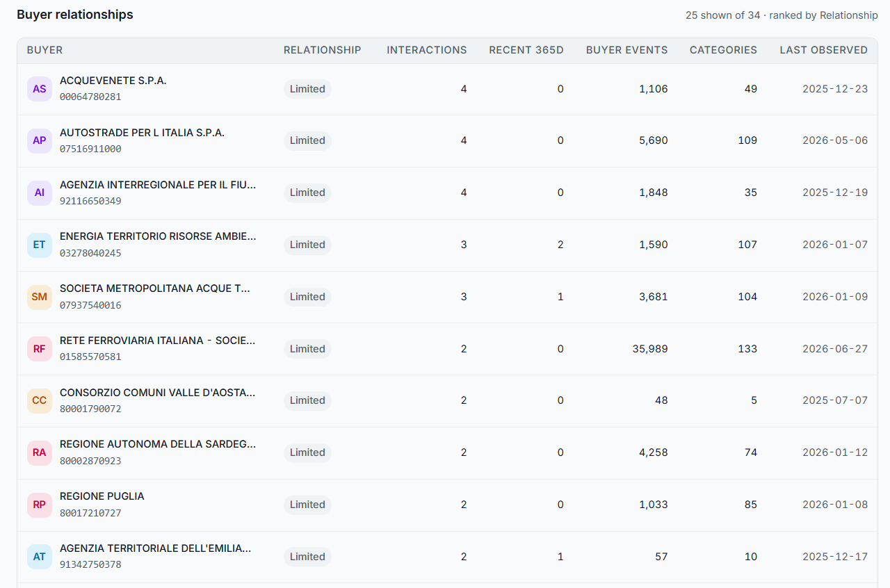
Task: Click the Limited badge for SOCIETA METROPOLITANA
Action: [x=307, y=297]
